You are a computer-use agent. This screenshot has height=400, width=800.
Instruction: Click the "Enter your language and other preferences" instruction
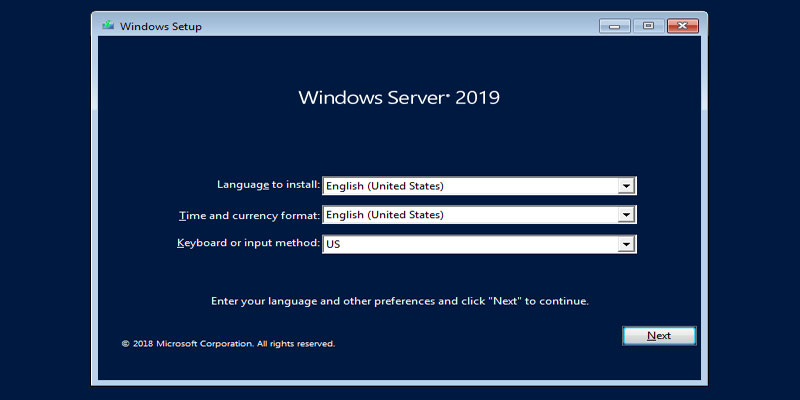click(x=400, y=301)
